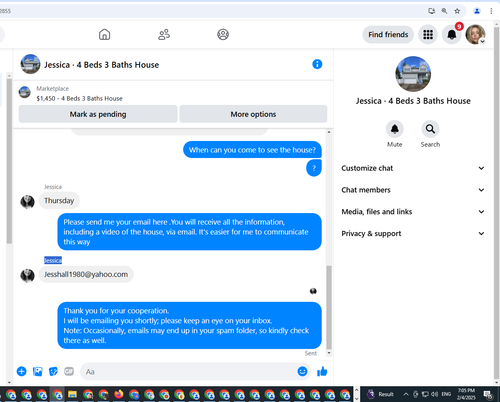Click the volume speaker tray icon

pyautogui.click(x=434, y=394)
